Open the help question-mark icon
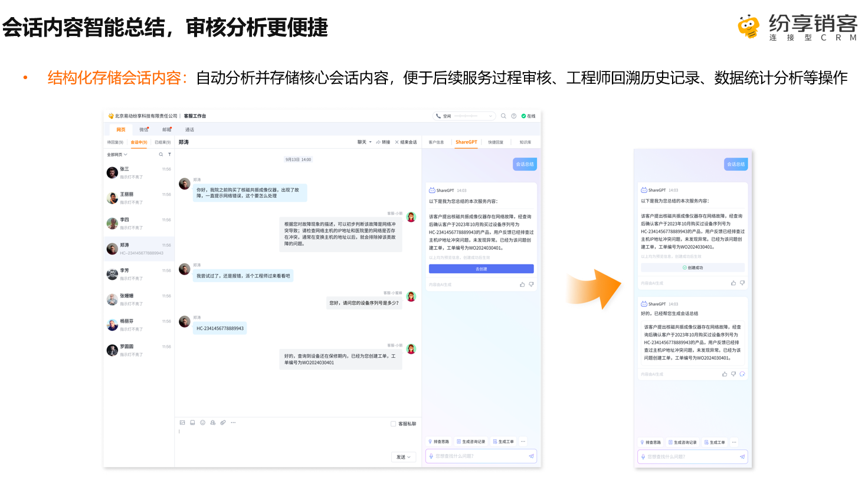This screenshot has width=868, height=483. pyautogui.click(x=513, y=116)
